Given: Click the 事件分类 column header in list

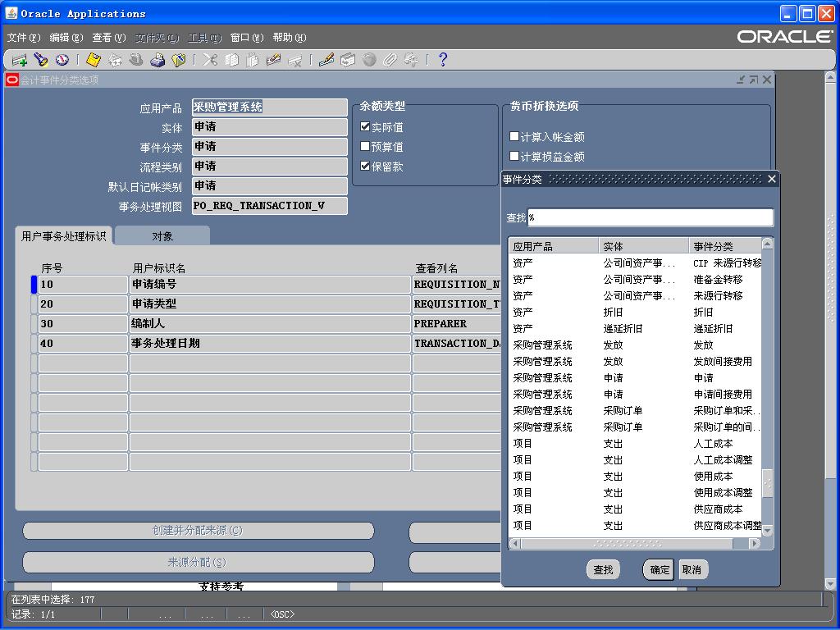Looking at the screenshot, I should point(724,246).
